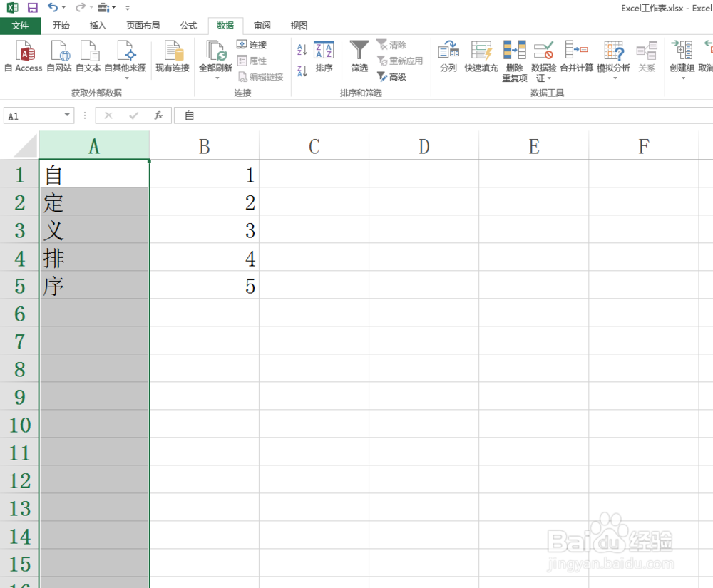Select column A header
The image size is (713, 588).
pyautogui.click(x=94, y=146)
